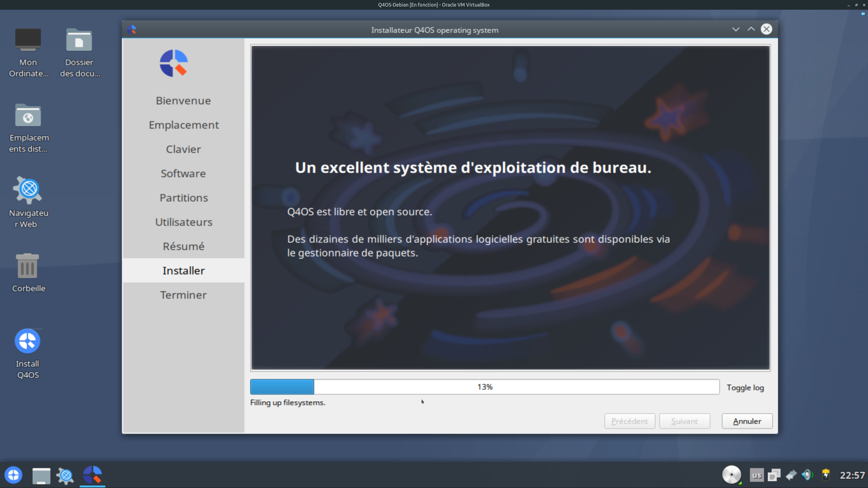Click the 13% installation progress bar

point(485,387)
